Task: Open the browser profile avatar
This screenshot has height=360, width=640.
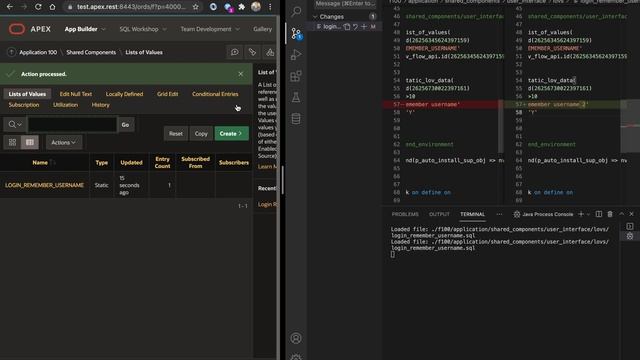Action: pos(256,7)
